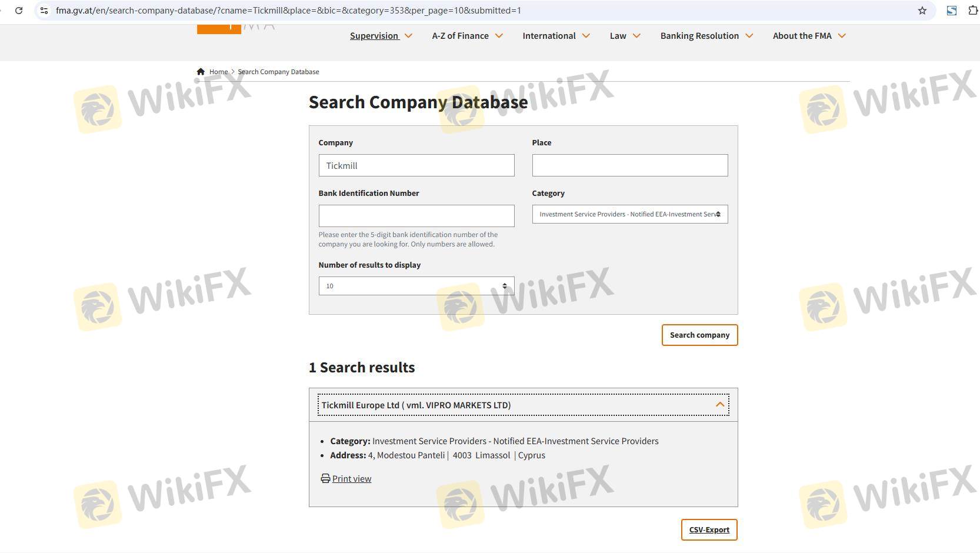980x553 pixels.
Task: Open the About the FMA menu
Action: coord(809,36)
